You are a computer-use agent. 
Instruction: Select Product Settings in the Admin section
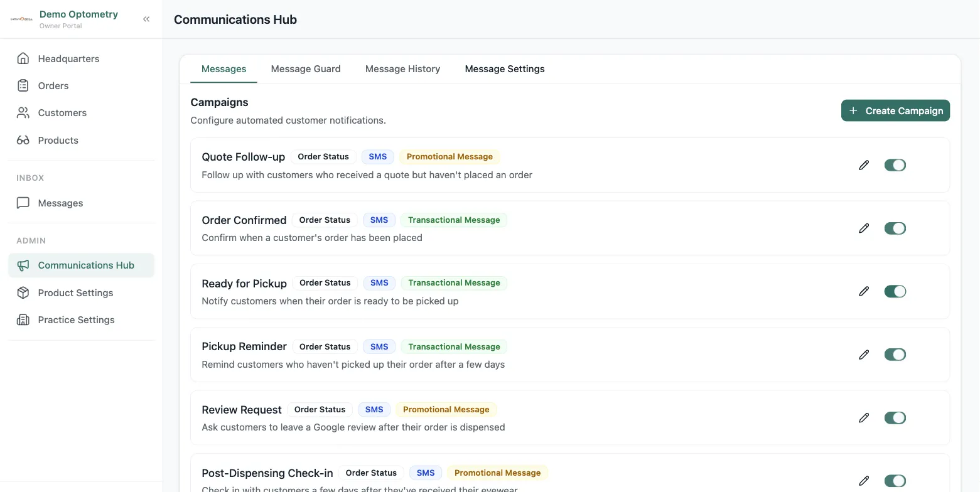[81, 292]
